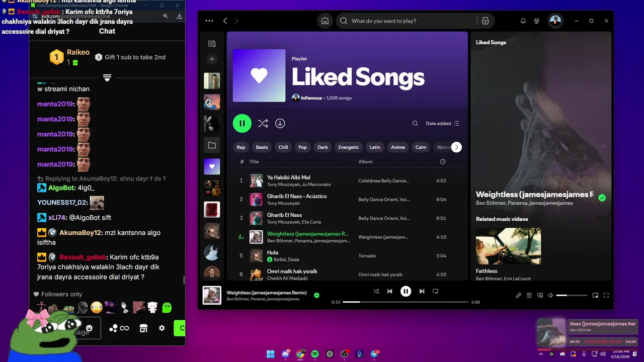
Task: Sort by Title column header
Action: pyautogui.click(x=254, y=162)
